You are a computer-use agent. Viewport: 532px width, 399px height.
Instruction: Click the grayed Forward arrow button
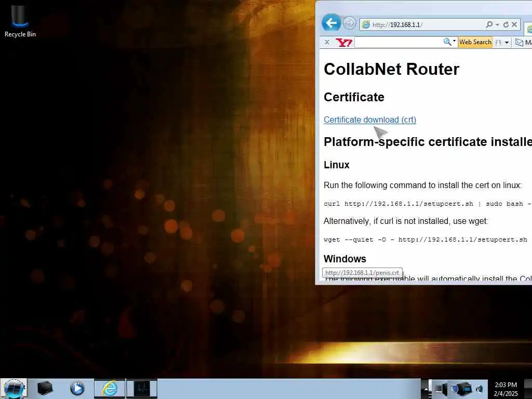(x=349, y=23)
